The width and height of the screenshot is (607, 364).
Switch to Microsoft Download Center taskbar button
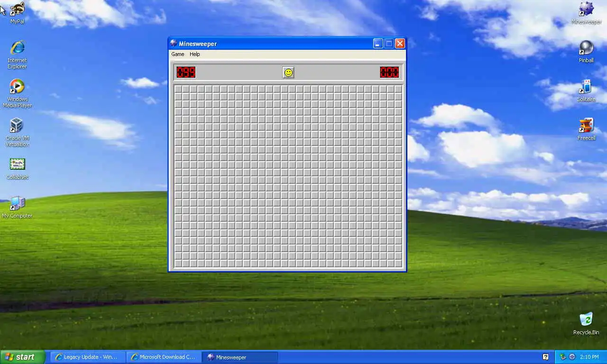click(164, 357)
